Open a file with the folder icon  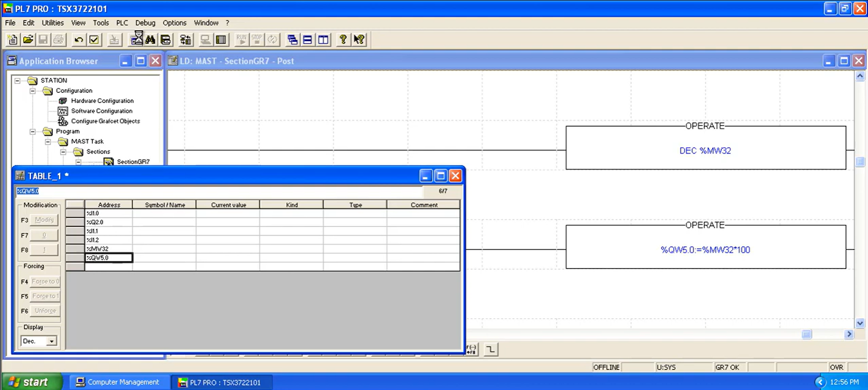click(x=28, y=40)
